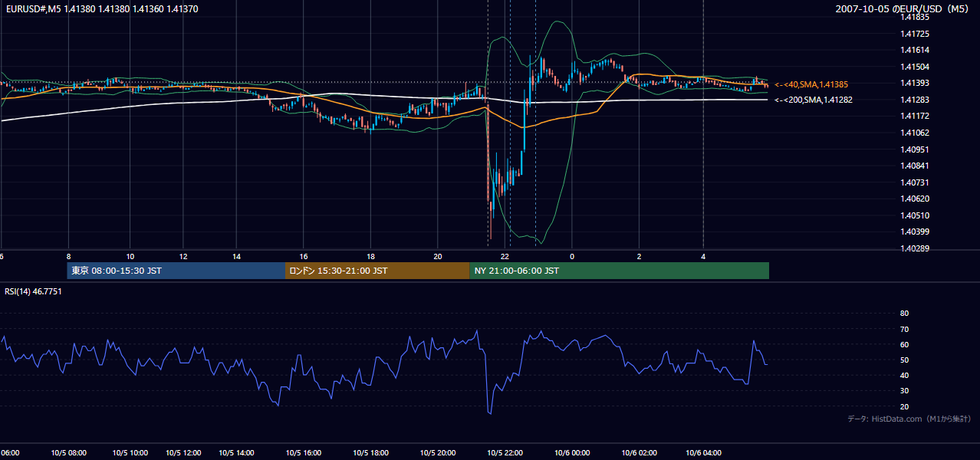Click the 10/5 16:00 bottom time label
Viewport: 980px width, 460px height.
click(304, 452)
